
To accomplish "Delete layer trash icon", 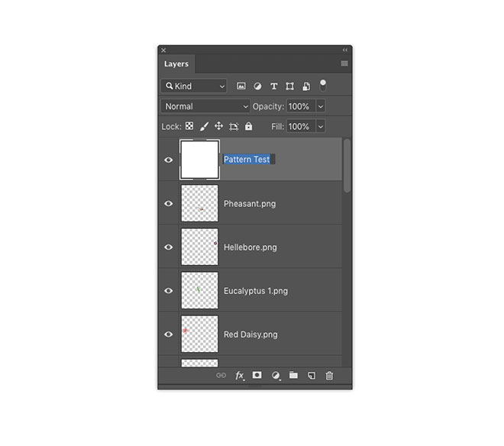I will 329,375.
